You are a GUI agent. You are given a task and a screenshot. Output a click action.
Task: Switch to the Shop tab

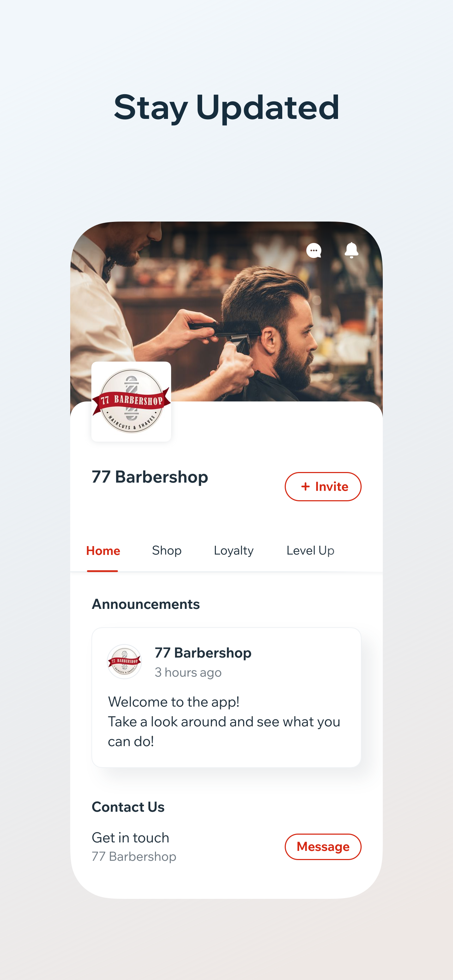click(167, 550)
